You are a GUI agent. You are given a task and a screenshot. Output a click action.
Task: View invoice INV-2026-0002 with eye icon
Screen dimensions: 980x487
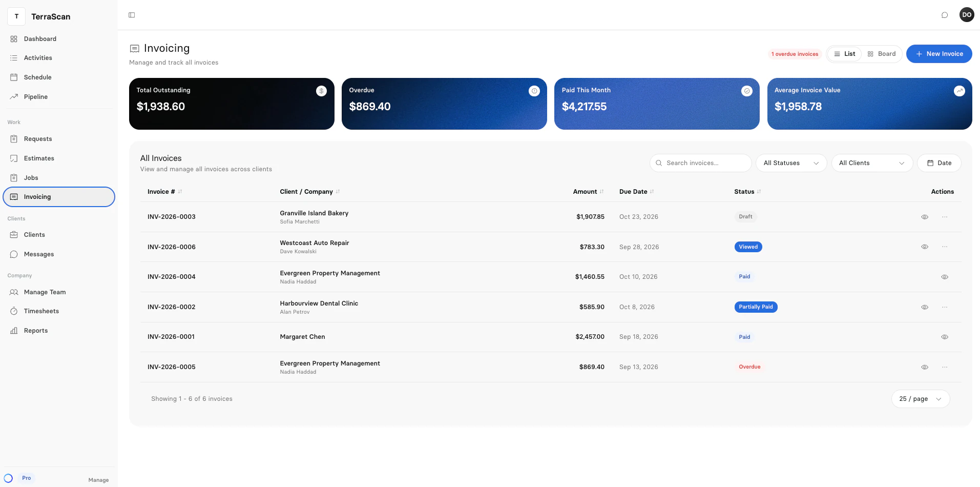[x=925, y=307]
